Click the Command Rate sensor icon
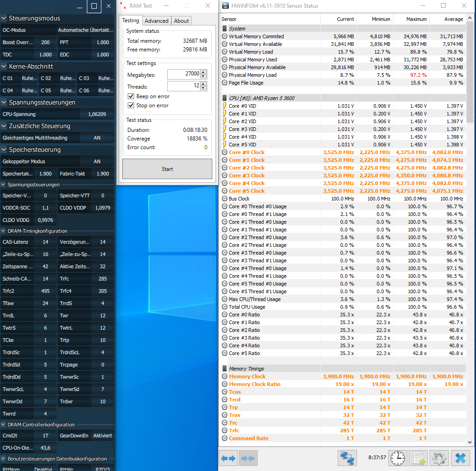The image size is (476, 471). point(225,438)
